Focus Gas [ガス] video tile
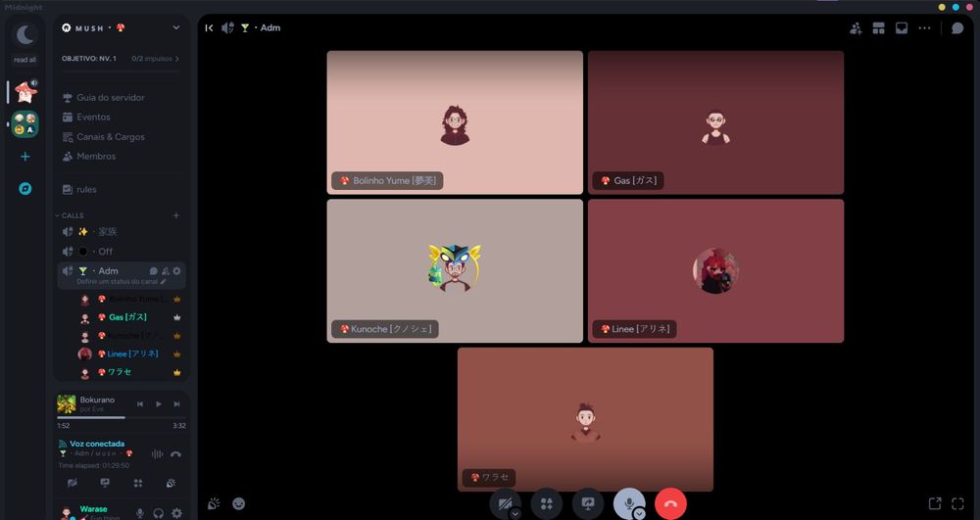This screenshot has height=520, width=980. (x=715, y=122)
